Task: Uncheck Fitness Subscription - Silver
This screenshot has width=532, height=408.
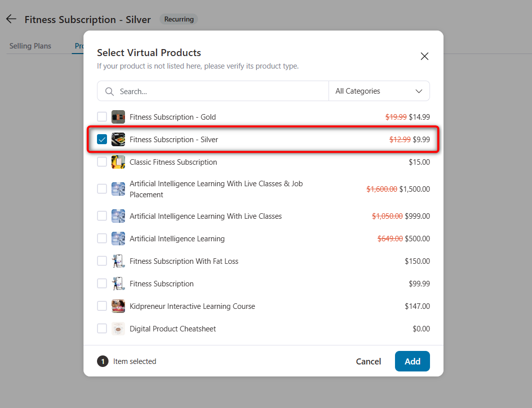Action: [102, 139]
